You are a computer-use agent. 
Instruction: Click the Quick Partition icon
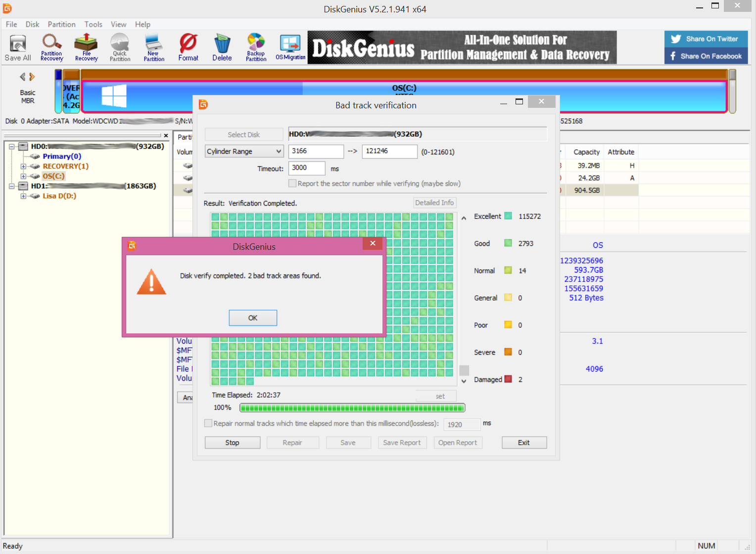(120, 47)
